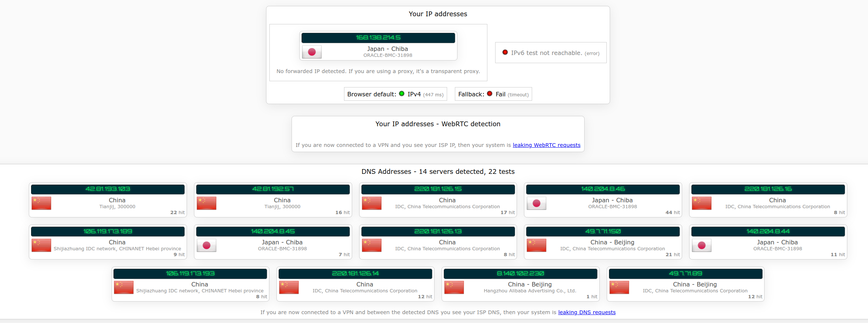The width and height of the screenshot is (868, 323).
Task: Click the Japan flag beside 168.138.214.5
Action: pos(312,52)
